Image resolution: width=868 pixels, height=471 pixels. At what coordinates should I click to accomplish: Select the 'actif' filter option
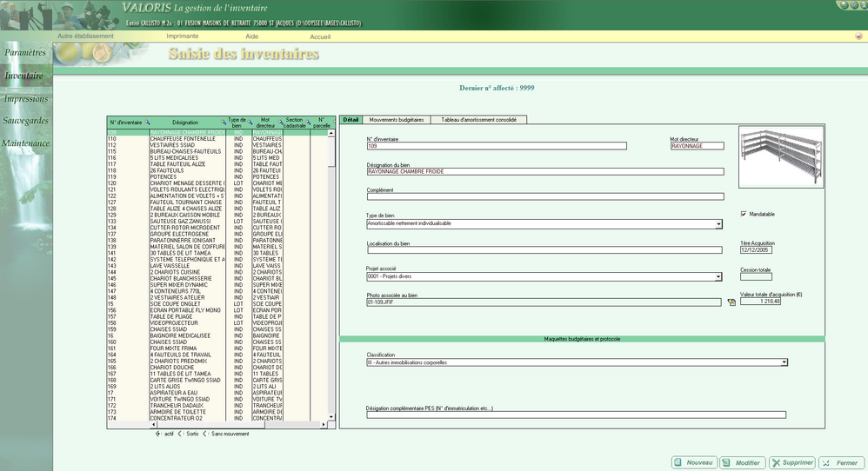click(x=158, y=433)
